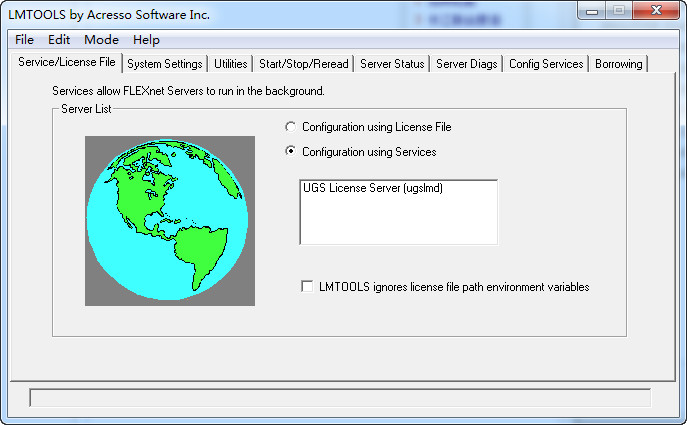This screenshot has height=425, width=687.
Task: Open the Help menu
Action: (146, 40)
